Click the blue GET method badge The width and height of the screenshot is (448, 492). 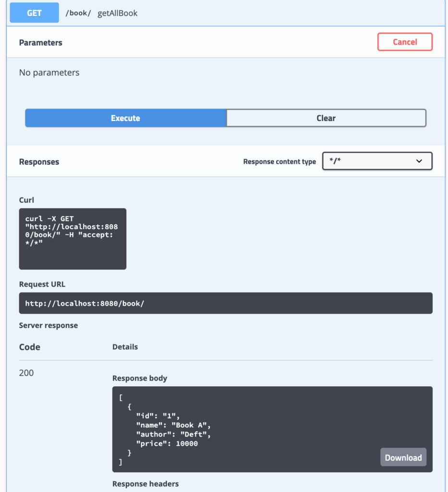click(x=34, y=12)
